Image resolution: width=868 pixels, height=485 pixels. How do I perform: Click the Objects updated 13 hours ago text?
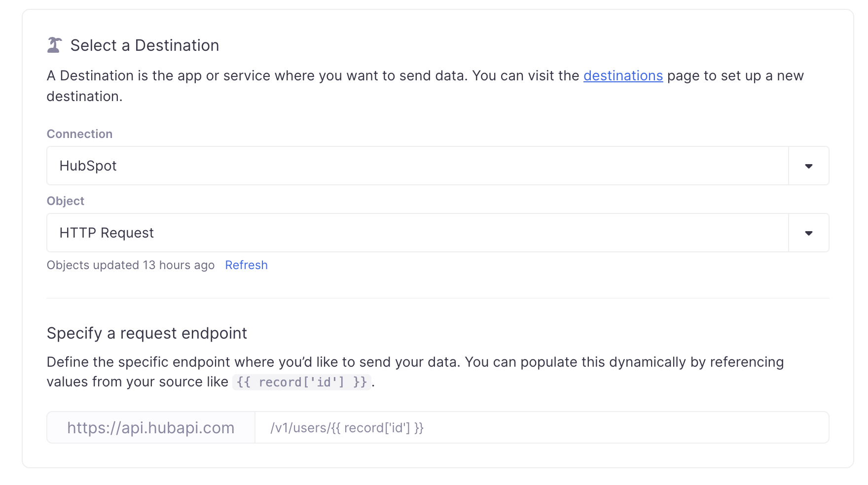click(131, 265)
